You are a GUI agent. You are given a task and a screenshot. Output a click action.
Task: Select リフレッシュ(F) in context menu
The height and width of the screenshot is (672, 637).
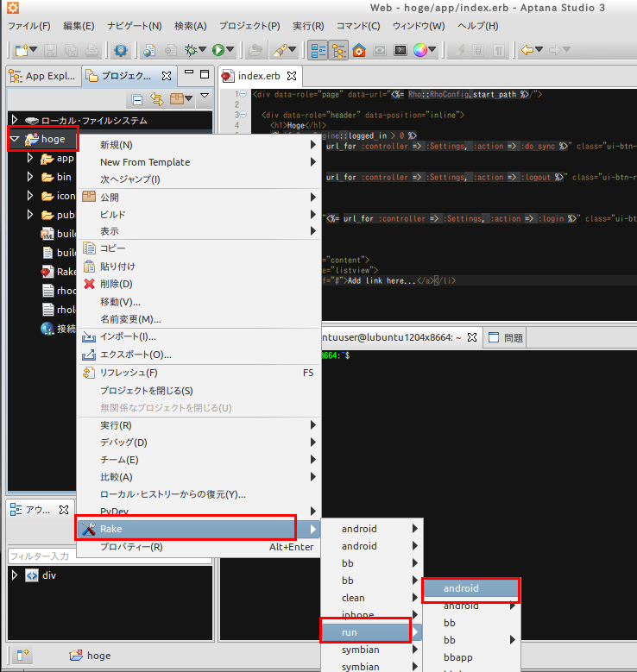click(199, 373)
